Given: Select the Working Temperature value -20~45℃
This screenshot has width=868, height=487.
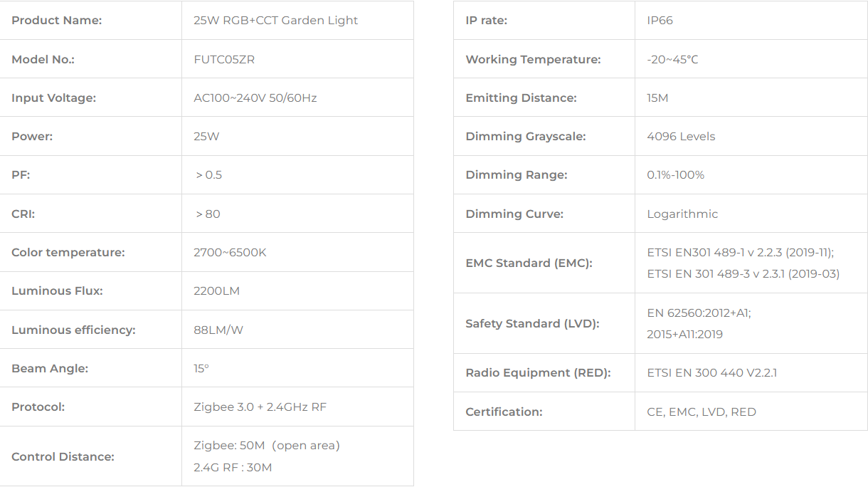Looking at the screenshot, I should coord(672,59).
